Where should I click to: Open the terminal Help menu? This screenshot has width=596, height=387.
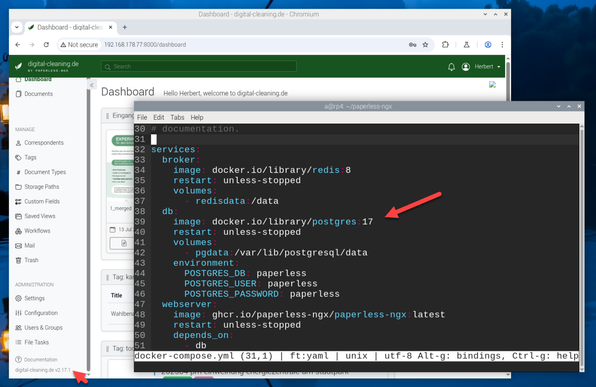click(x=197, y=117)
